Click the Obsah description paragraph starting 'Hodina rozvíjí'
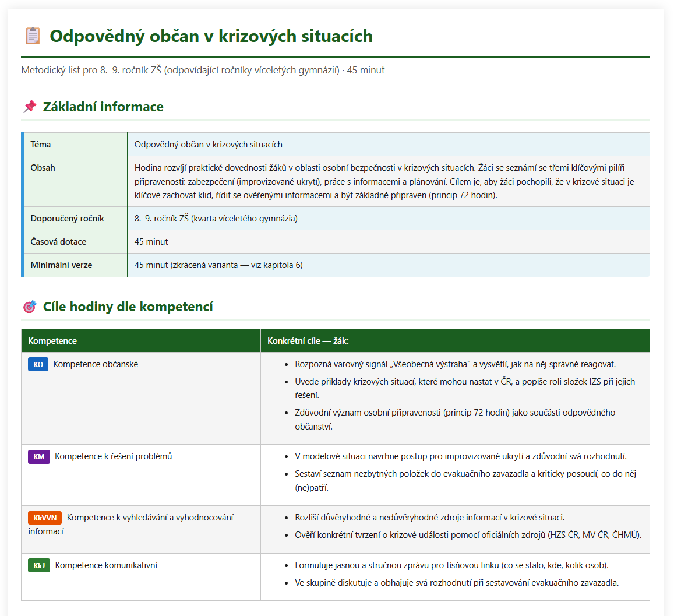Screen dimensions: 674x616 point(384,181)
